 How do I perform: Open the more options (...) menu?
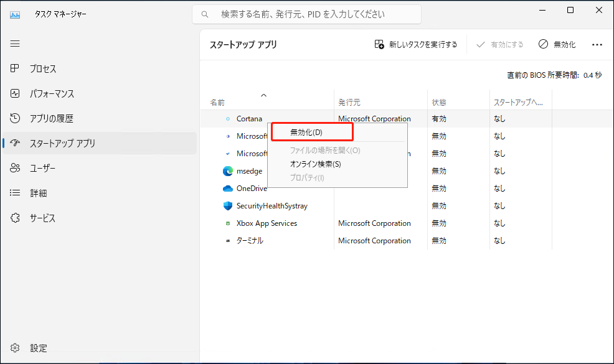point(597,44)
